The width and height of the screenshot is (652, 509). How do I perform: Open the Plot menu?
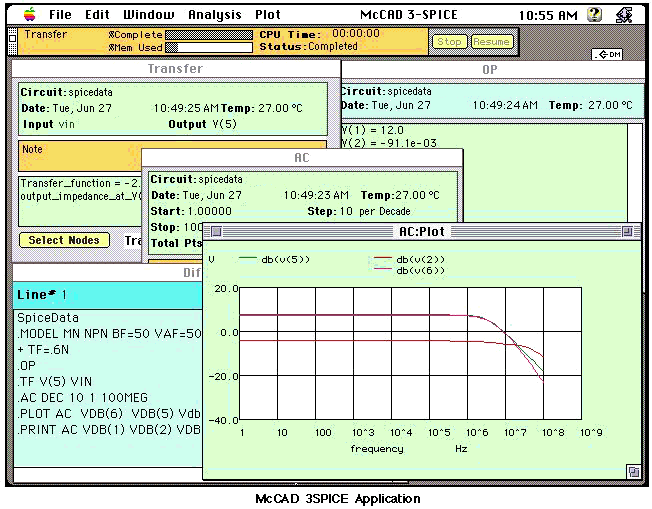[x=268, y=15]
